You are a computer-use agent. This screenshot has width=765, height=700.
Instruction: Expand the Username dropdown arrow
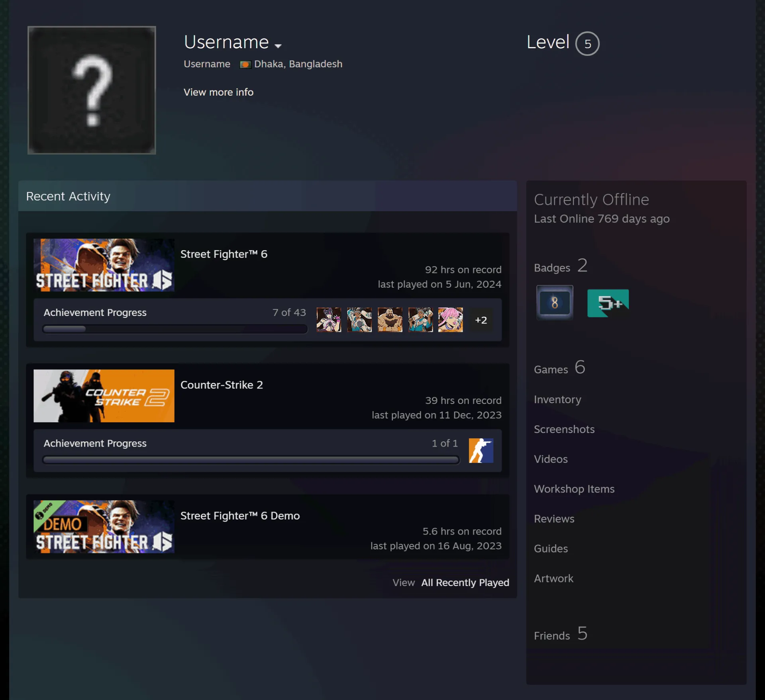[x=278, y=46]
